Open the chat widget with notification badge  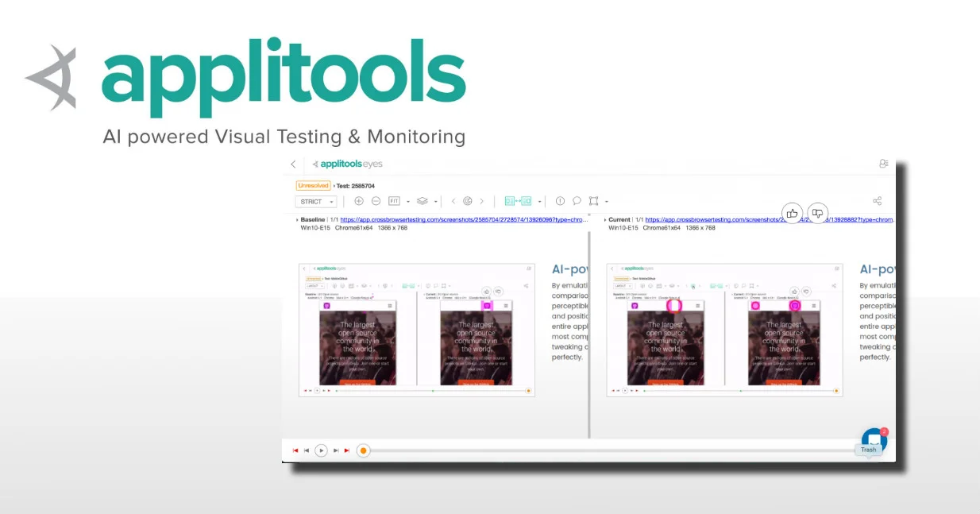[874, 439]
